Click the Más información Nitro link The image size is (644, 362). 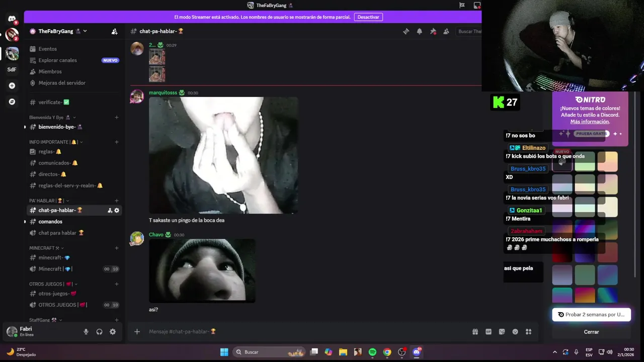pos(590,122)
